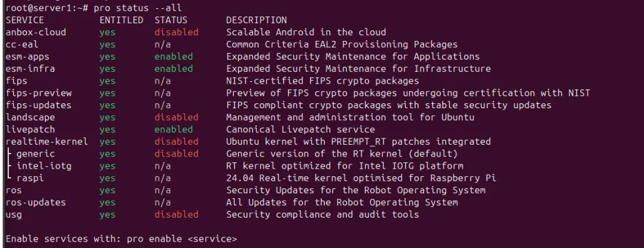Select the ENTITLED column header

point(121,20)
